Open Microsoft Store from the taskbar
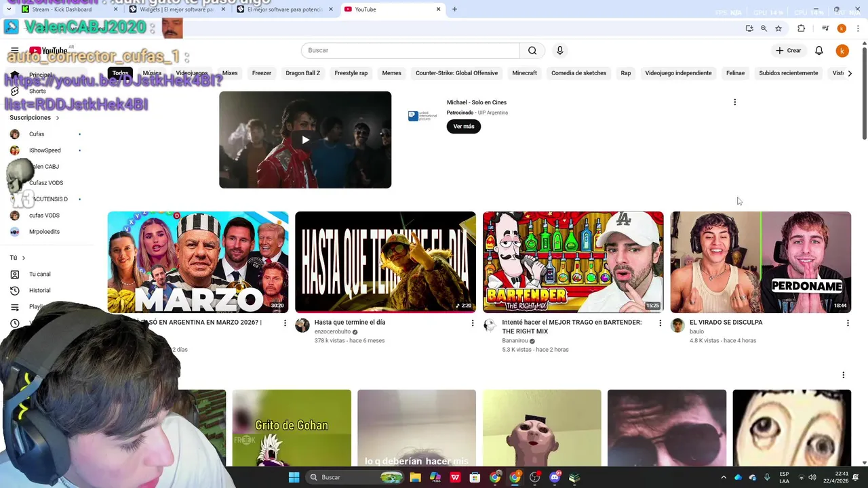The height and width of the screenshot is (488, 868). point(475,477)
